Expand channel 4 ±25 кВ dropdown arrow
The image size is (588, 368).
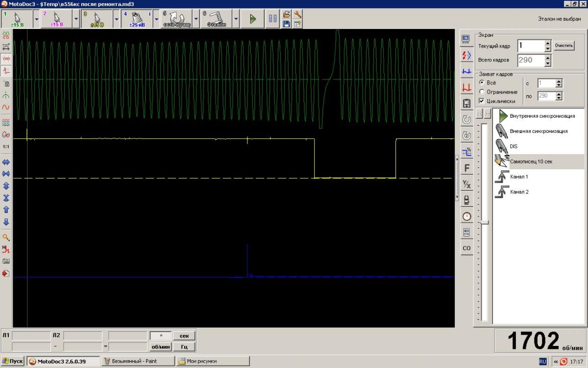click(x=156, y=19)
